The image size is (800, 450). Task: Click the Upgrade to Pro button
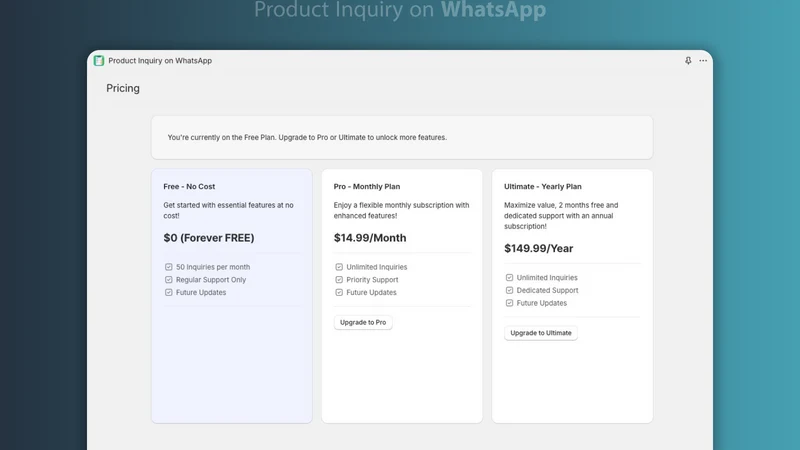pos(363,322)
